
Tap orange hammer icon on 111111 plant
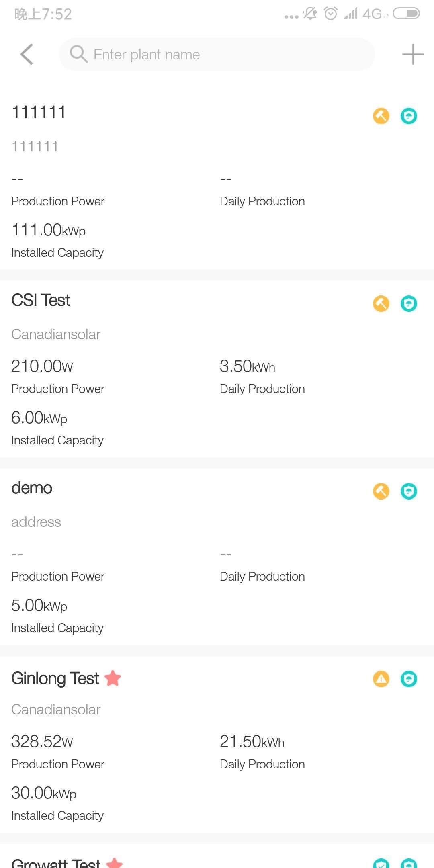point(381,116)
